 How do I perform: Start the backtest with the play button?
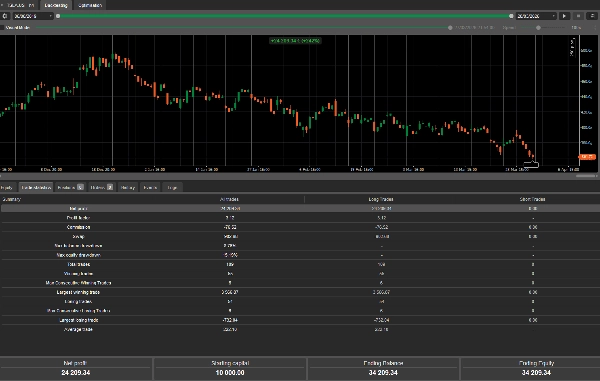point(564,16)
